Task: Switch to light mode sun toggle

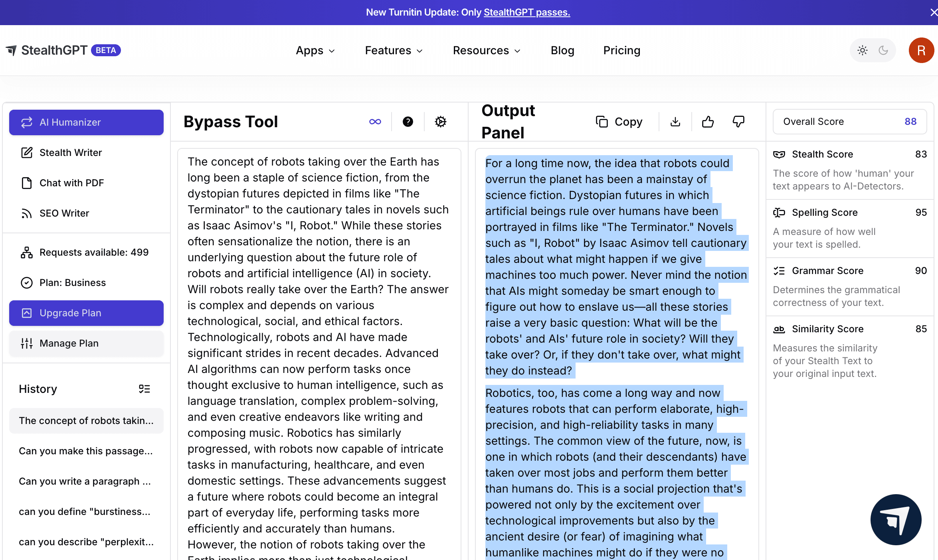Action: coord(862,50)
